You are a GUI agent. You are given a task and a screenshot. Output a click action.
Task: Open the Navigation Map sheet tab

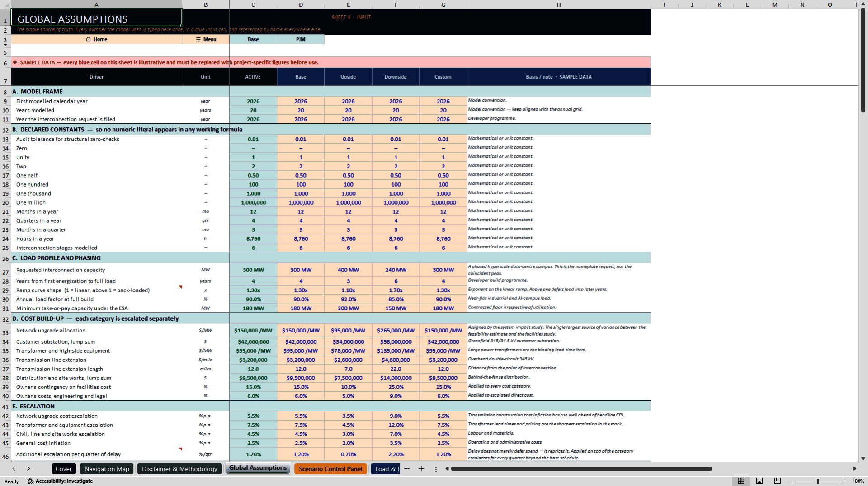pyautogui.click(x=107, y=469)
